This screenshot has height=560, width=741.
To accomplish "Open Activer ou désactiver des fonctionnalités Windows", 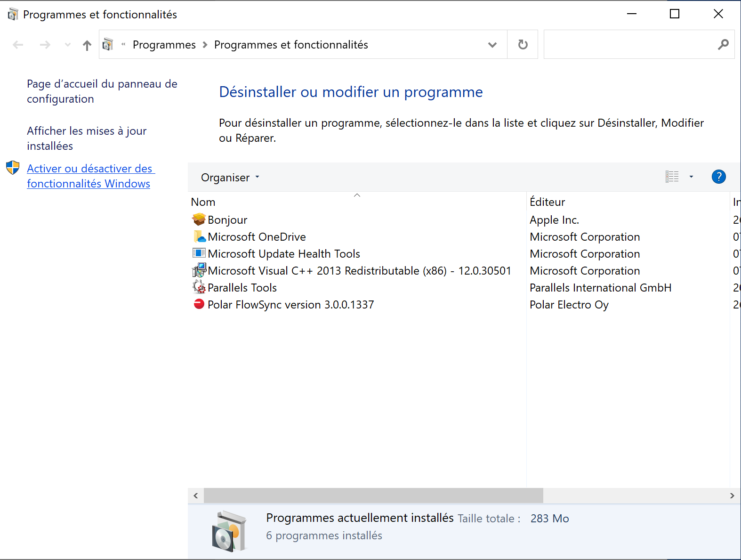I will [90, 176].
